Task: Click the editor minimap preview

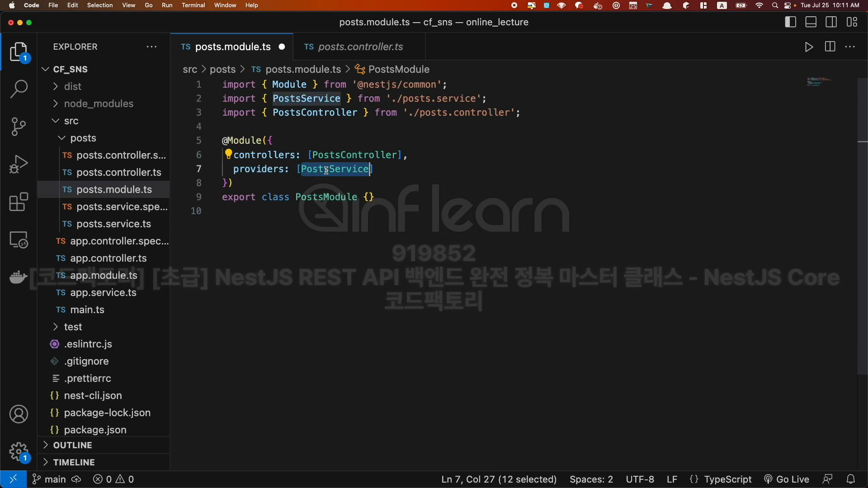Action: point(819,82)
